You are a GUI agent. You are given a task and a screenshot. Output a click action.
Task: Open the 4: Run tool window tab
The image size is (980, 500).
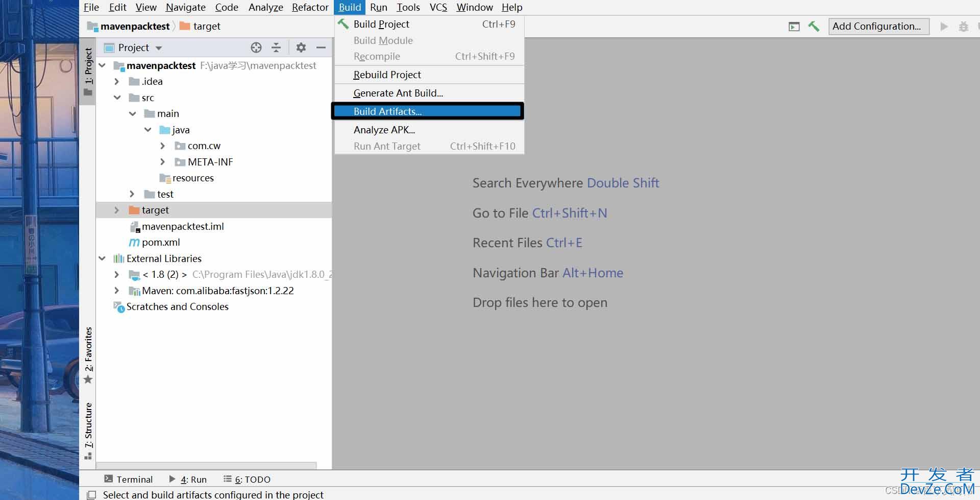click(x=188, y=479)
